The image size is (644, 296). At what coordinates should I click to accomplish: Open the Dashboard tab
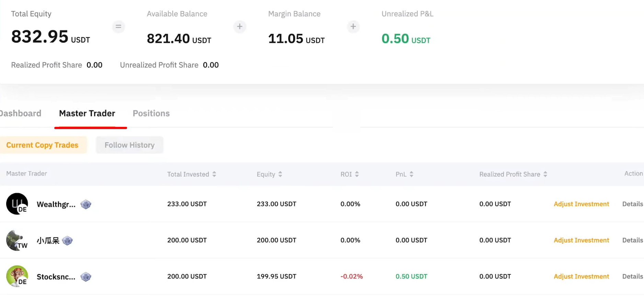tap(21, 114)
